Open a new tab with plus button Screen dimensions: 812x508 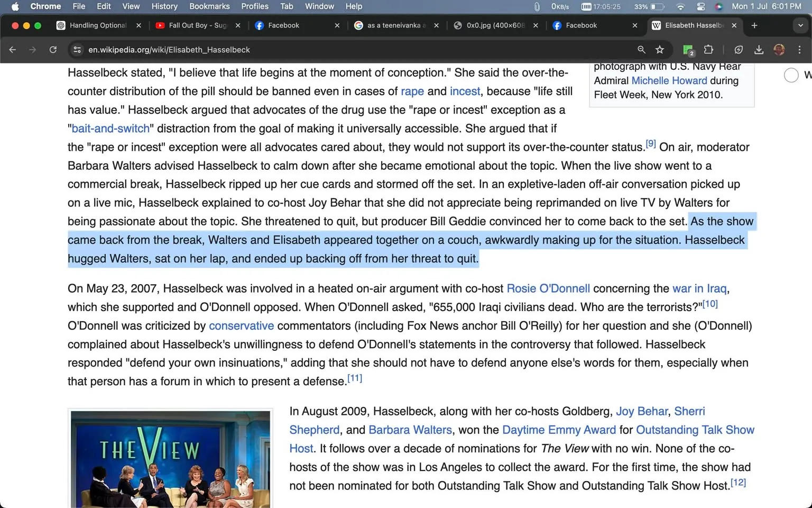754,25
